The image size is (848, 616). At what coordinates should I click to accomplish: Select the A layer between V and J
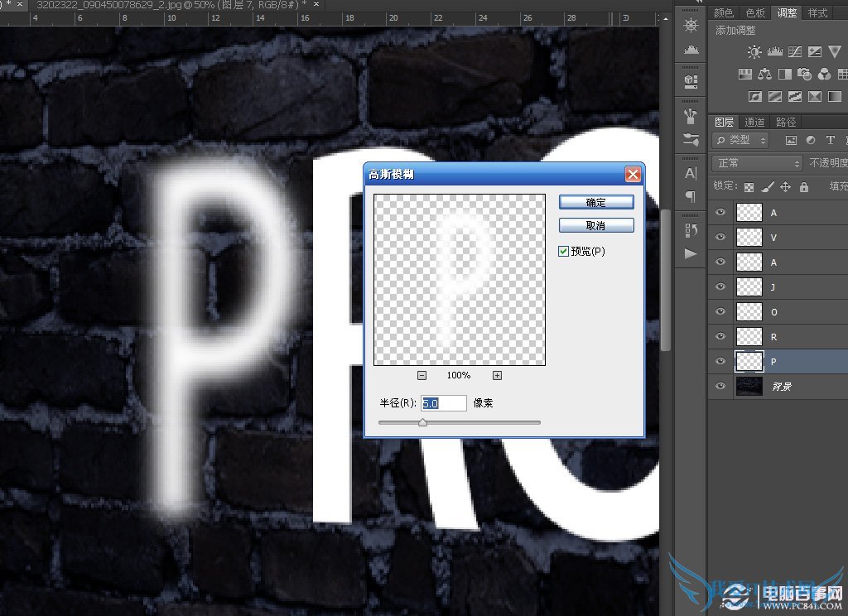(778, 262)
